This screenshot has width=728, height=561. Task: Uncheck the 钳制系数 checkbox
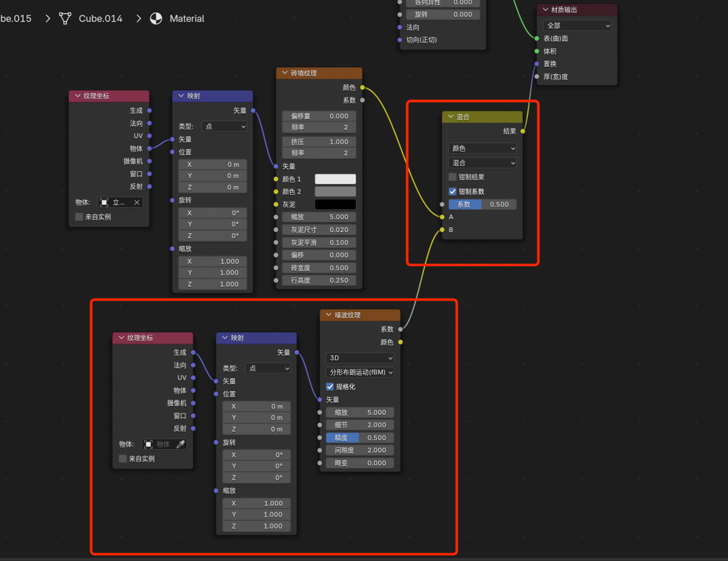tap(453, 191)
